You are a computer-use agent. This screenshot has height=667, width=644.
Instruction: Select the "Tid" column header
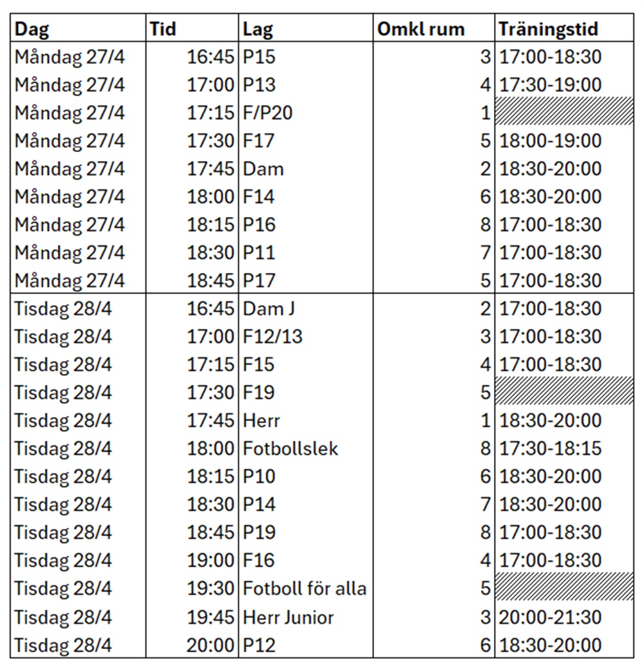pyautogui.click(x=163, y=30)
